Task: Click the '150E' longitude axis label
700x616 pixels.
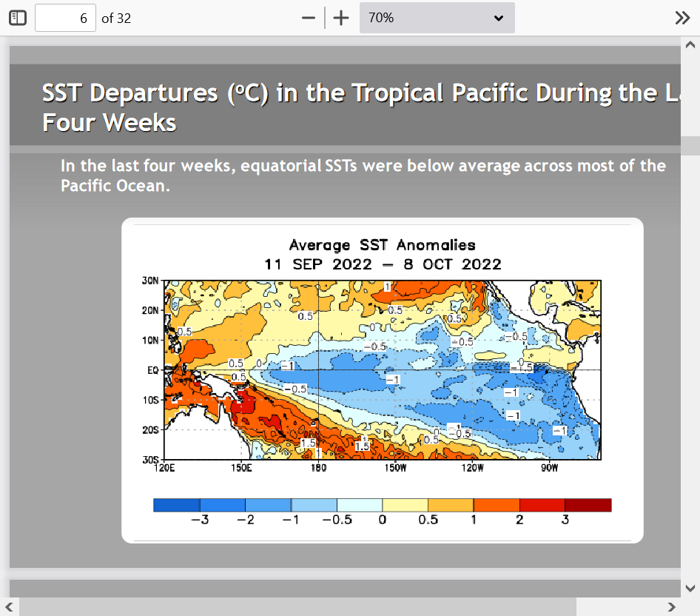Action: [x=241, y=468]
